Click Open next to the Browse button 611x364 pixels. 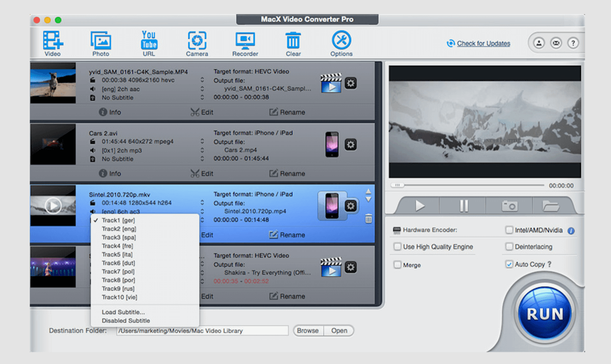tap(339, 331)
